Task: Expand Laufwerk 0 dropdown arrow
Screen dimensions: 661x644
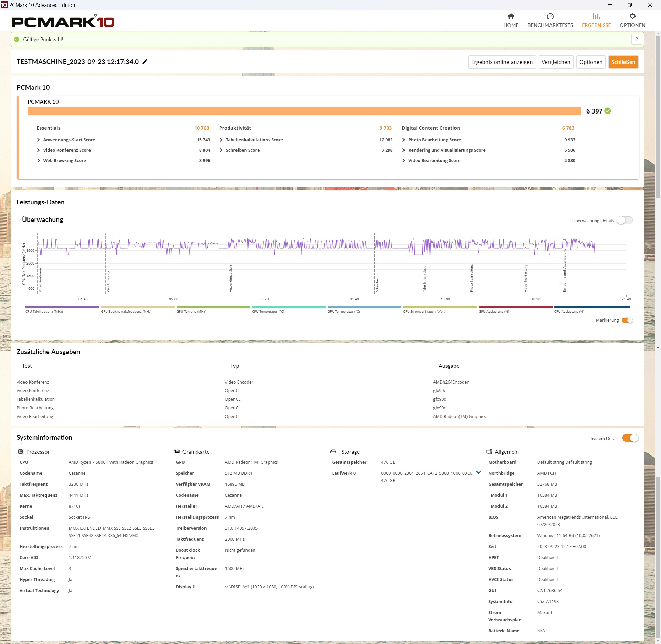Action: (x=478, y=472)
